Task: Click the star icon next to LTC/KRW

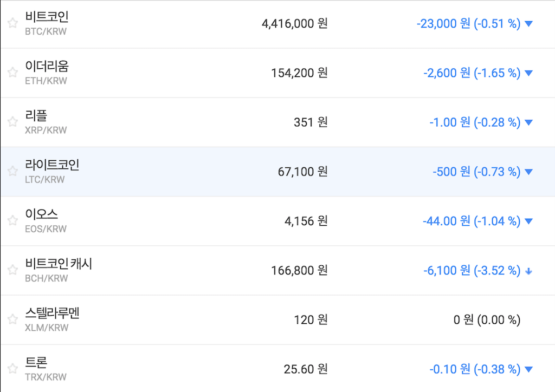Action: [12, 171]
